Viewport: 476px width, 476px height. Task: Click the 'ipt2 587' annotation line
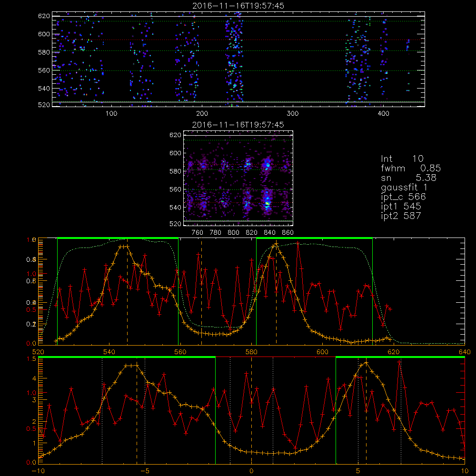pos(401,216)
